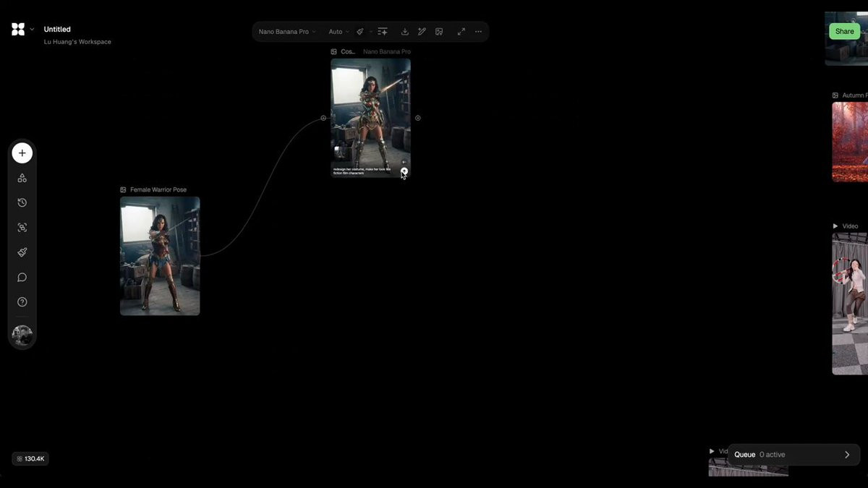This screenshot has height=488, width=868.
Task: Click the paintbrush style icon in top toolbar
Action: click(360, 32)
